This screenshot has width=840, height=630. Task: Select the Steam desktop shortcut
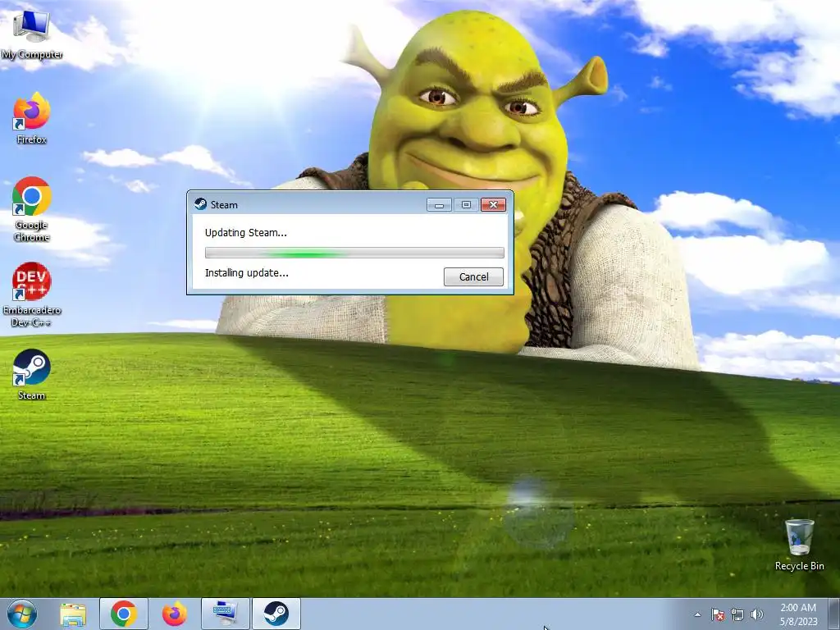tap(32, 374)
